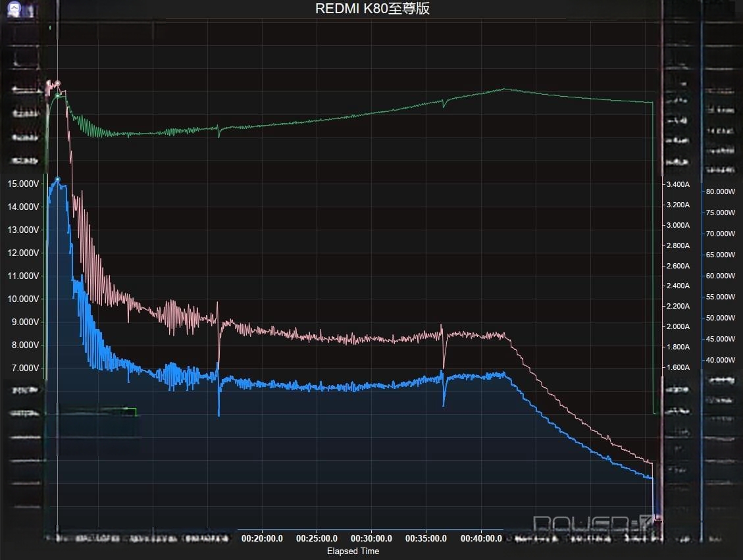The width and height of the screenshot is (743, 560).
Task: Select the 2.600A current axis label
Action: [678, 266]
